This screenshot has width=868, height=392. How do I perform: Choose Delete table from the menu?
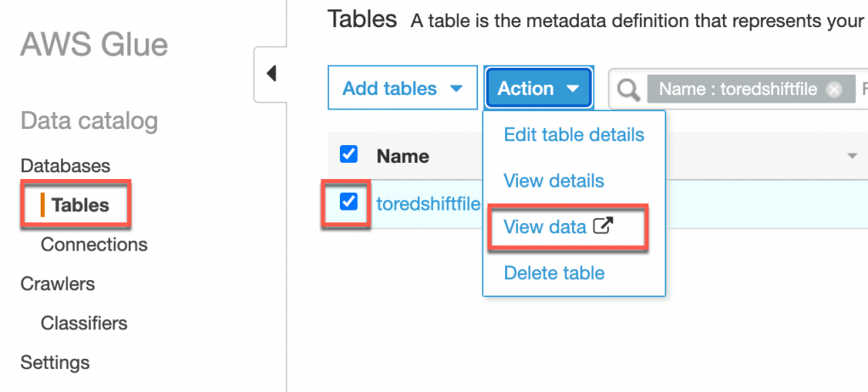click(x=554, y=272)
